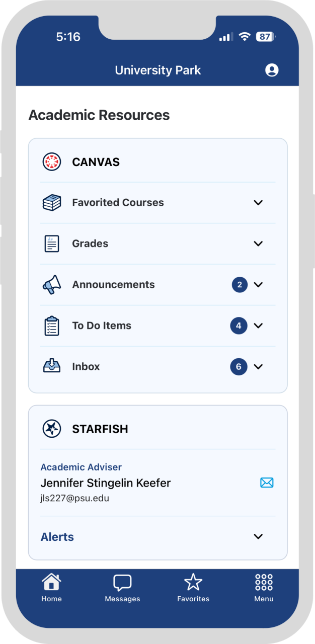Open the Menu grid tab
Viewport: 315px width, 644px height.
264,588
